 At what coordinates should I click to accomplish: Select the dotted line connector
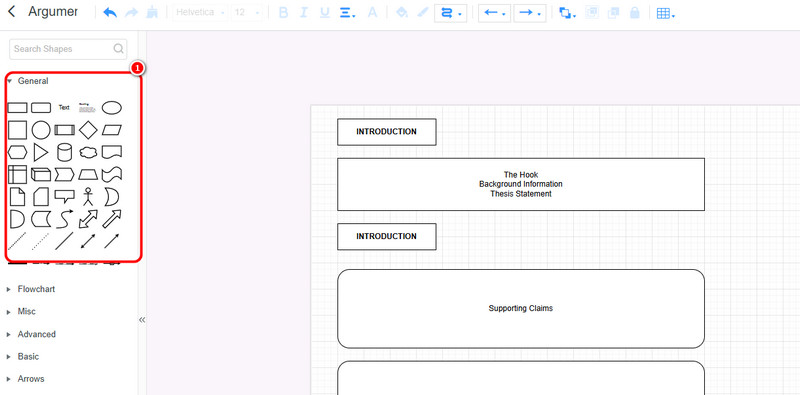click(x=41, y=241)
